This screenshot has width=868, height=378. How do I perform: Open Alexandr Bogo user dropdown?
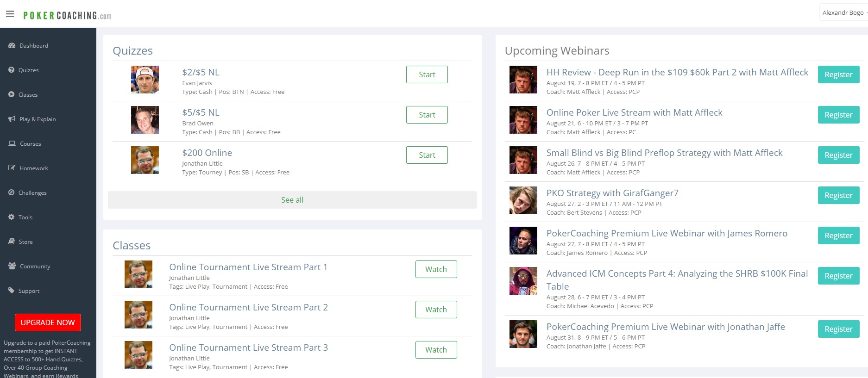[x=844, y=13]
